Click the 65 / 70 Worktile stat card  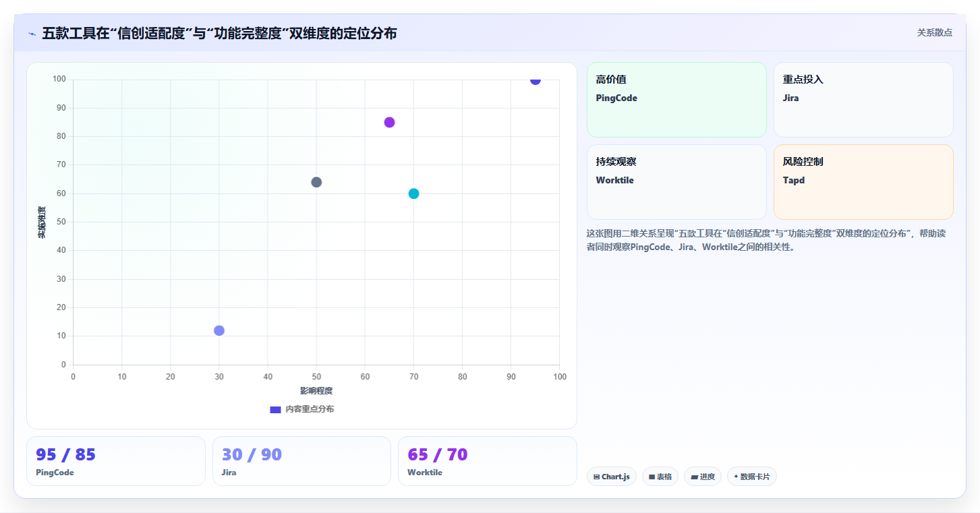[x=488, y=461]
